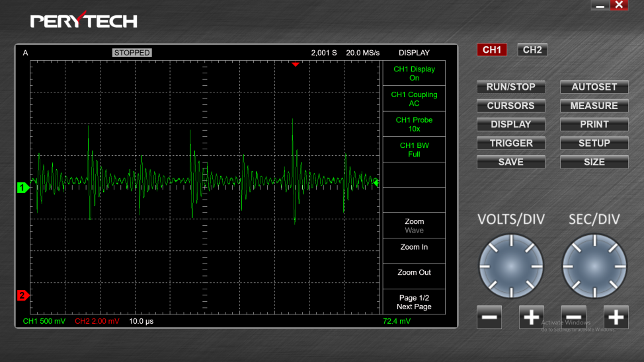Open the CURSORS menu
644x362 pixels.
(511, 106)
